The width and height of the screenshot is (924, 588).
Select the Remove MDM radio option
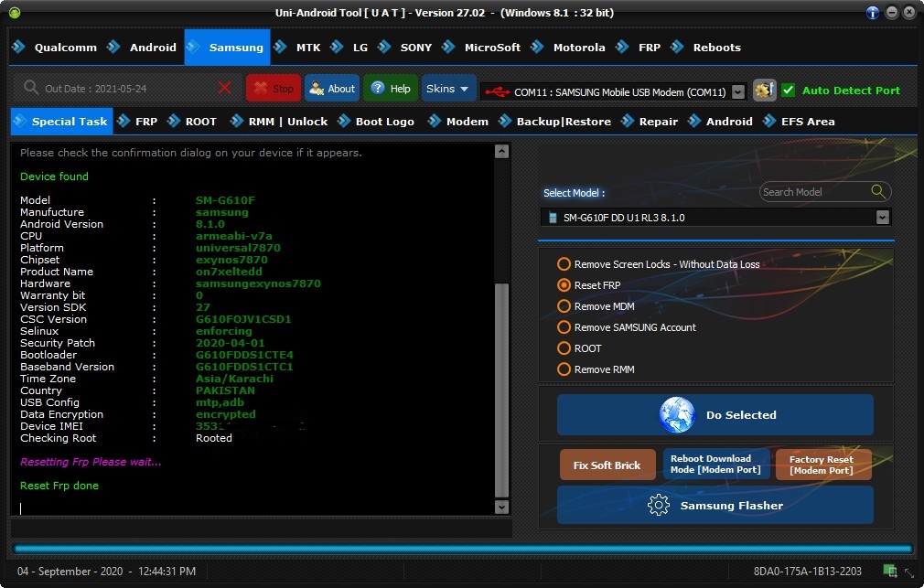(564, 306)
